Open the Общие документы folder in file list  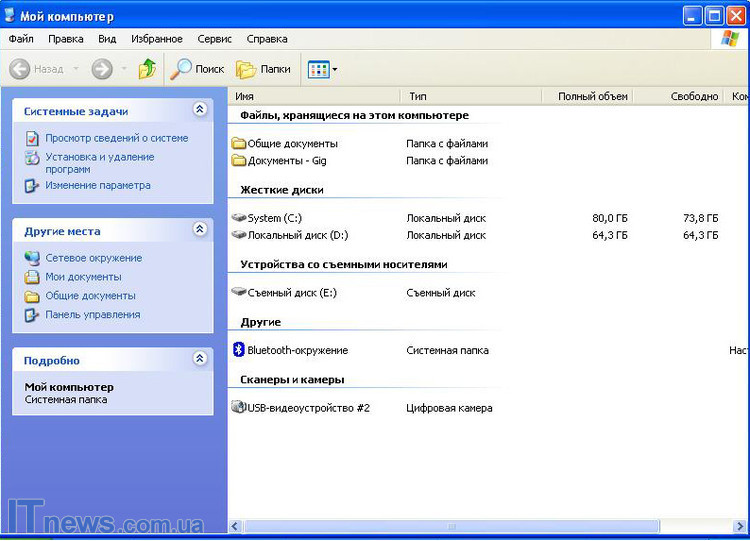point(238,143)
